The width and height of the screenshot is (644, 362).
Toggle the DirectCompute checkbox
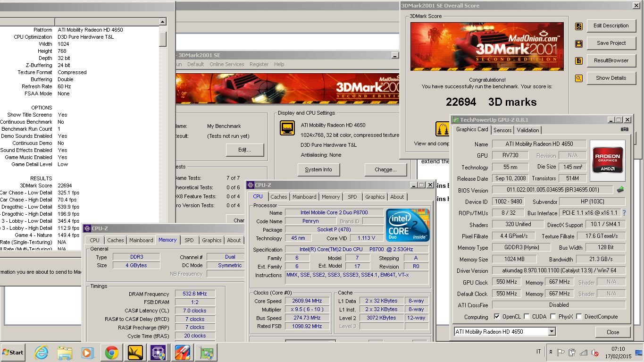tap(579, 317)
